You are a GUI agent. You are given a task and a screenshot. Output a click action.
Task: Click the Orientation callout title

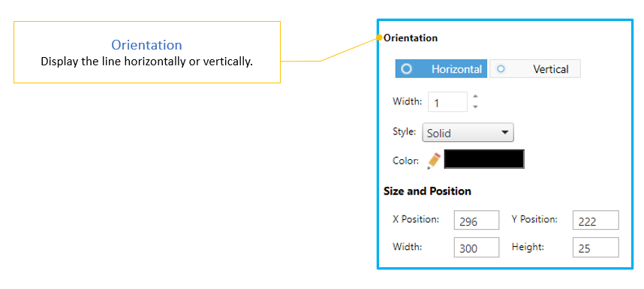[146, 45]
